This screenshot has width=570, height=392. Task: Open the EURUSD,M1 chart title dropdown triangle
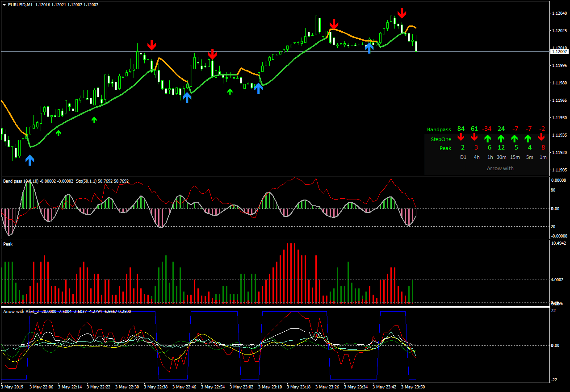tap(4, 5)
